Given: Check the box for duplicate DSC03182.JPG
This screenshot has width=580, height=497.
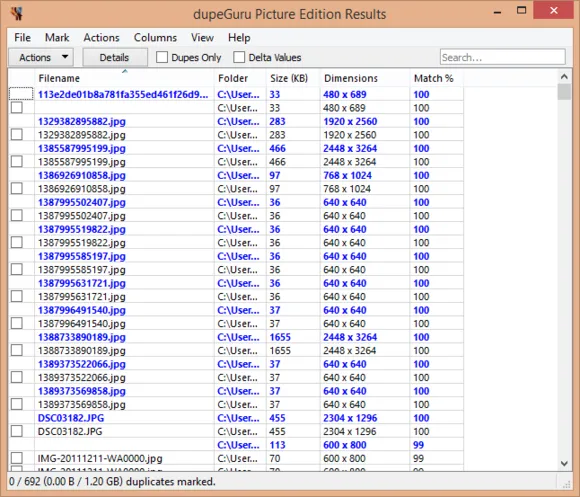Looking at the screenshot, I should click(17, 431).
